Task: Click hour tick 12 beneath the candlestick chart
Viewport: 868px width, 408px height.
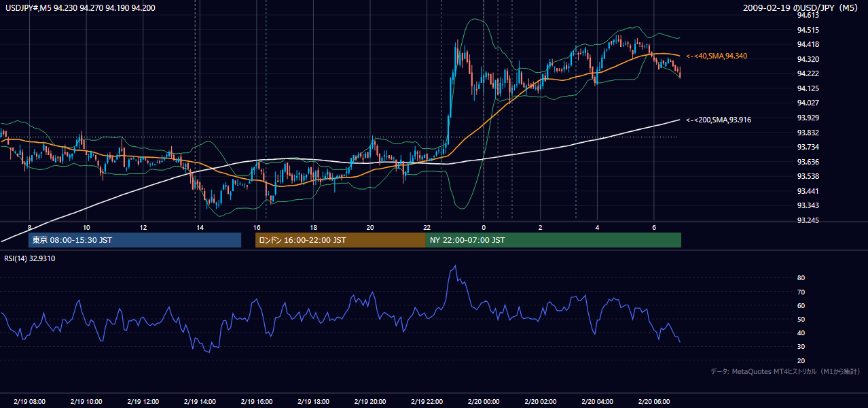Action: point(143,227)
